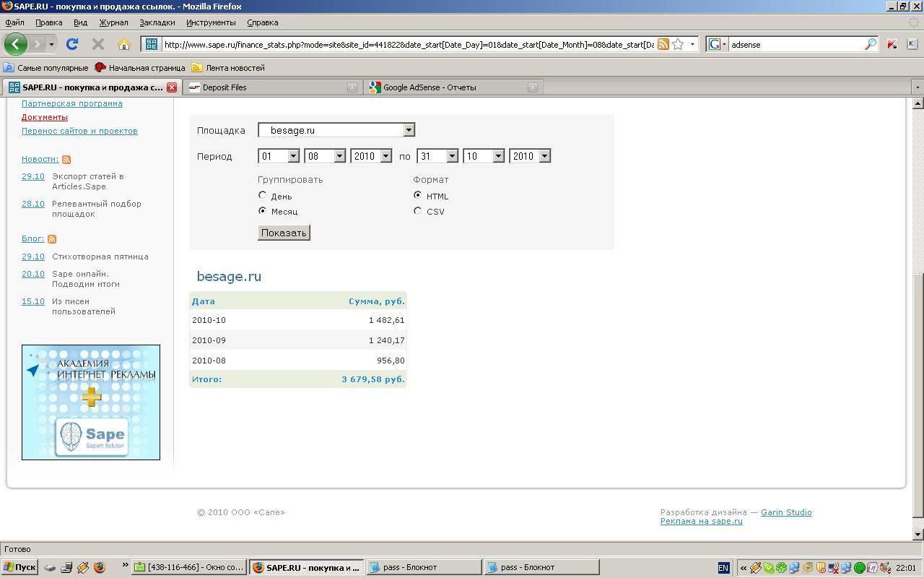Screen dimensions: 924x578
Task: Open the Google search engine selector
Action: pyautogui.click(x=717, y=44)
